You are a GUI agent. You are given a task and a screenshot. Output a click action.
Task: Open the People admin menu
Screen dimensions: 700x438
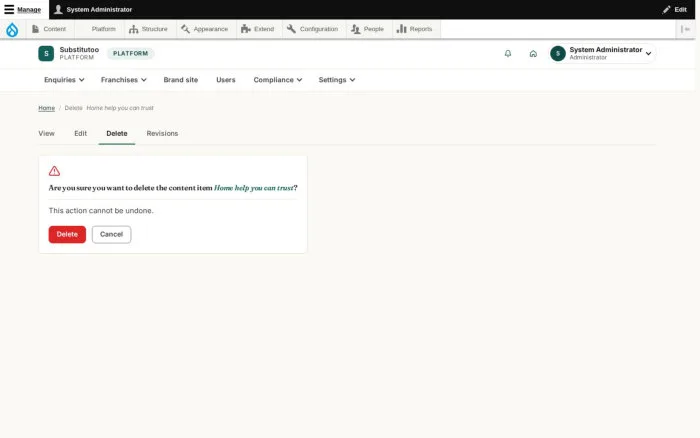(x=367, y=29)
